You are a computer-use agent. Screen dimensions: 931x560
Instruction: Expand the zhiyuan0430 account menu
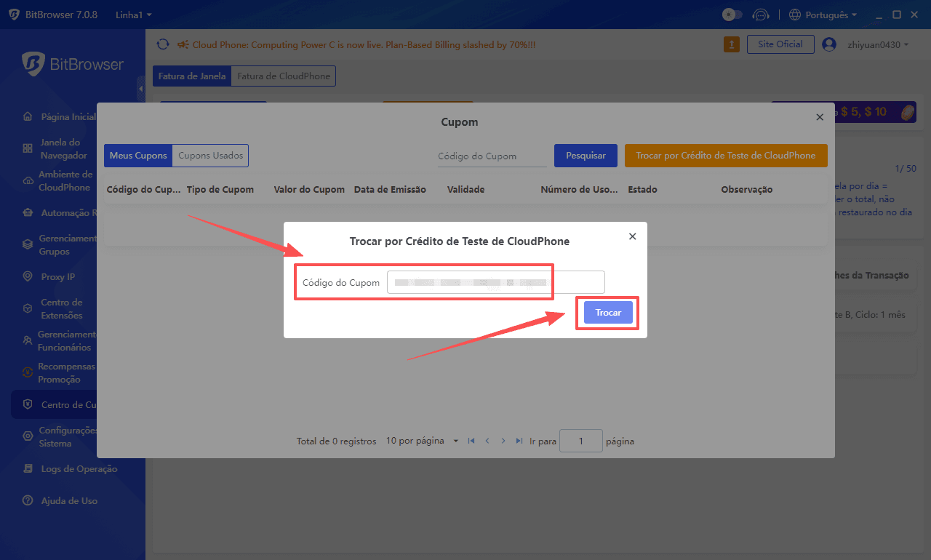coord(878,44)
